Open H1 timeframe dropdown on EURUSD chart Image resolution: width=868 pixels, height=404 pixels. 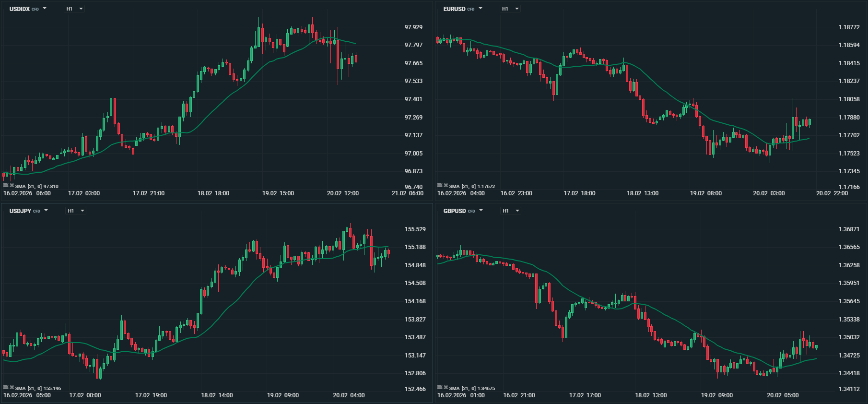[510, 9]
